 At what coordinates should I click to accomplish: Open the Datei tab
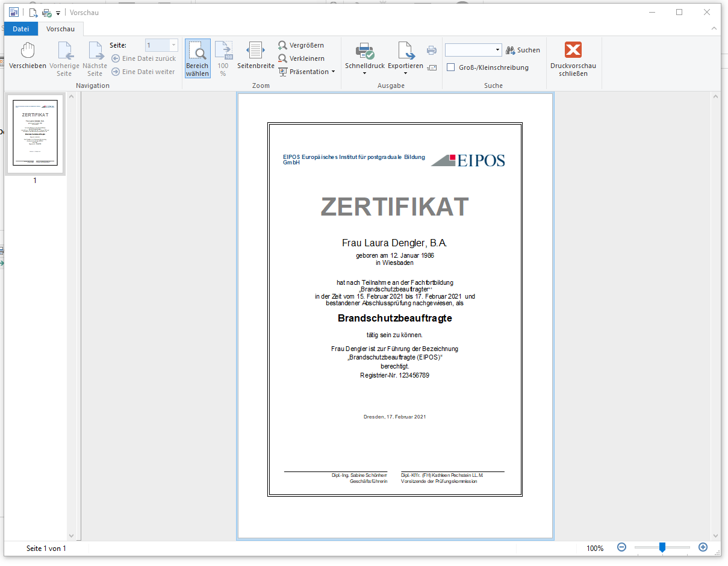point(21,29)
